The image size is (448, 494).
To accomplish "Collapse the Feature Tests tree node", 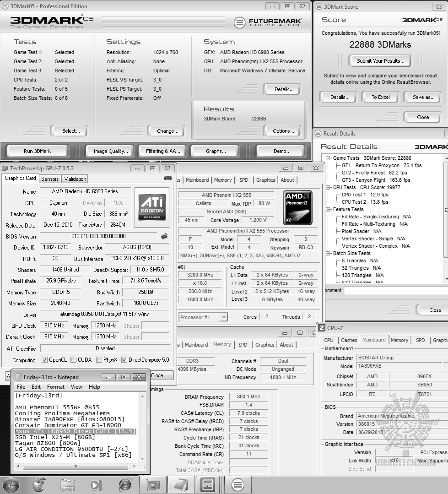I will click(328, 210).
